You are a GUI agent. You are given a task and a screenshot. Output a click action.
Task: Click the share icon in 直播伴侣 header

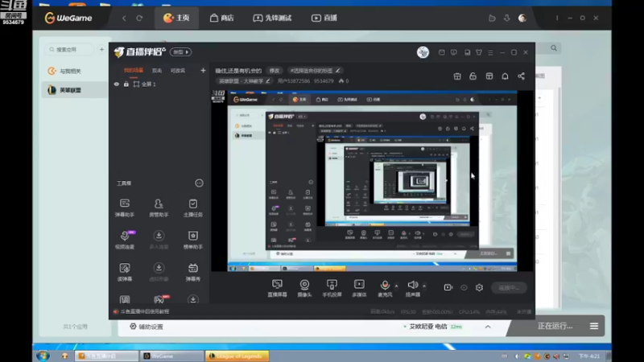click(x=521, y=76)
